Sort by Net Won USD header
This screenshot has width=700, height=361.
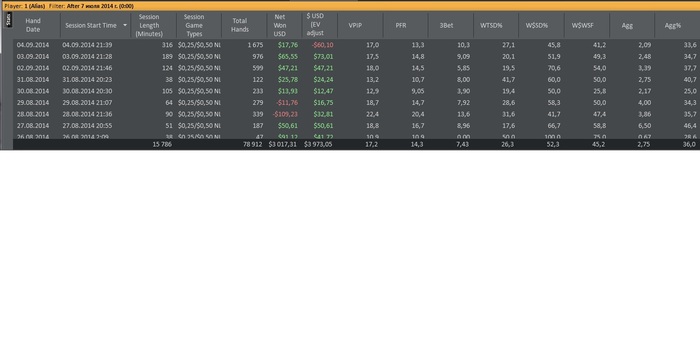[280, 25]
